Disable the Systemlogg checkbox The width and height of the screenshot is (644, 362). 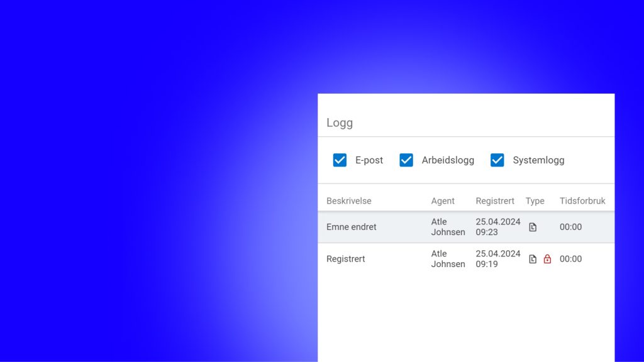[497, 160]
